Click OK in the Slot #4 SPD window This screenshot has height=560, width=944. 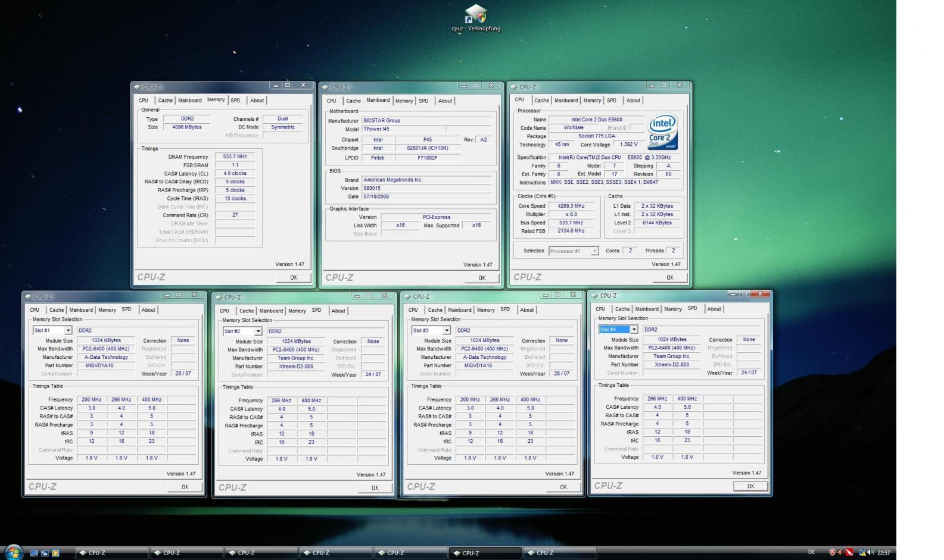750,486
